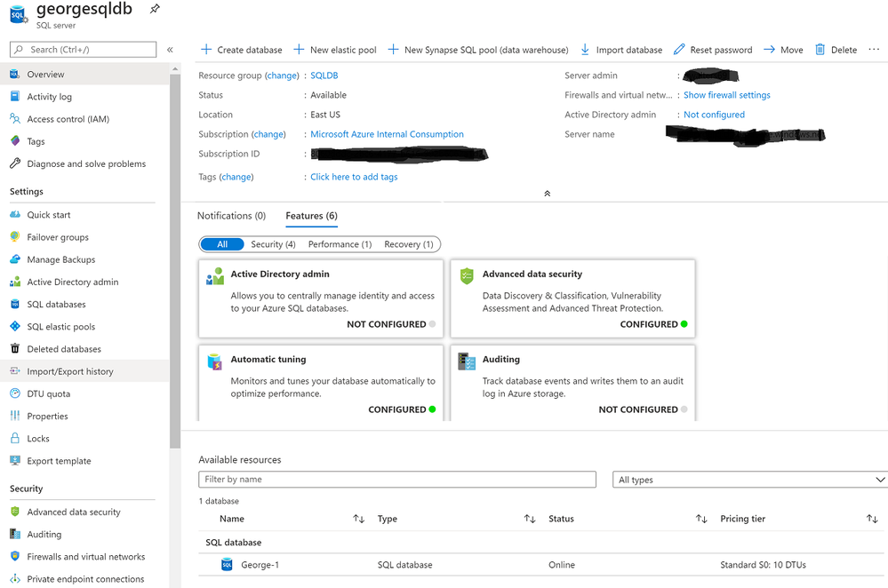Sort resources by Name column

[358, 519]
